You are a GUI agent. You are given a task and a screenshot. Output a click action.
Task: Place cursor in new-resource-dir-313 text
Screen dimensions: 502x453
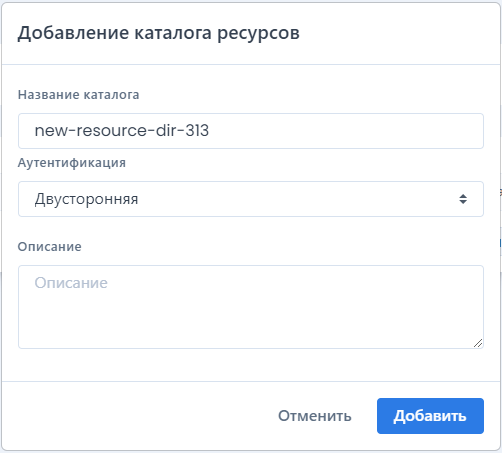(x=122, y=130)
